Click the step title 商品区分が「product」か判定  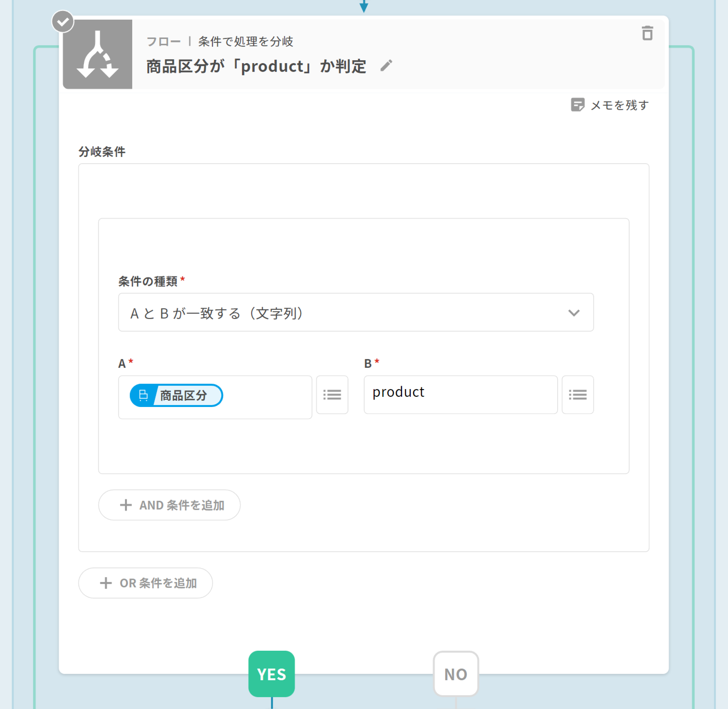(x=256, y=67)
